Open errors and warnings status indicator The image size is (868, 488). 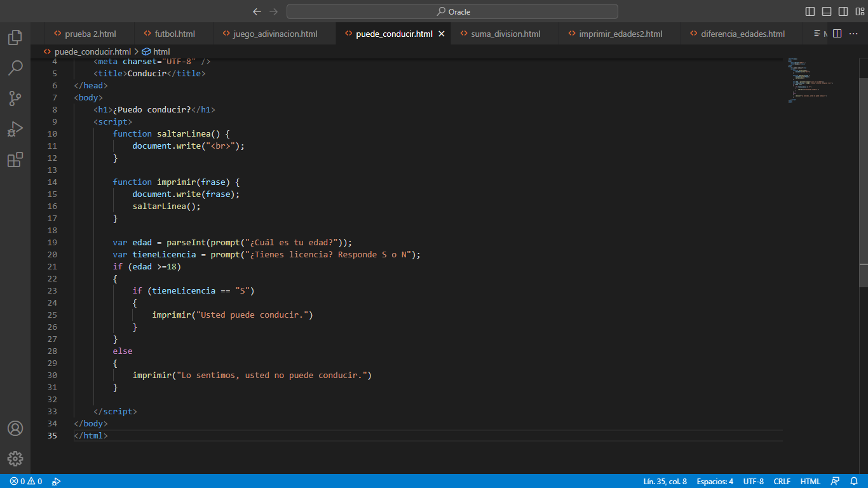tap(26, 481)
